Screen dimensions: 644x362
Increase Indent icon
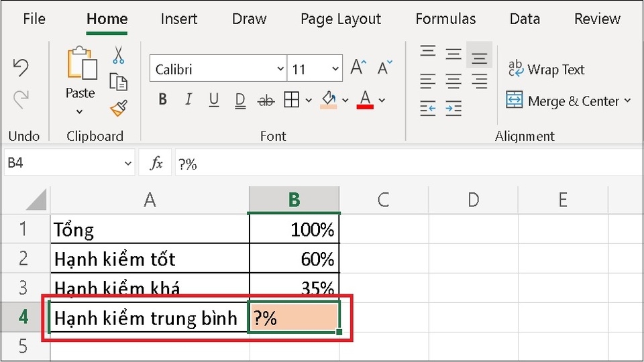click(x=453, y=109)
